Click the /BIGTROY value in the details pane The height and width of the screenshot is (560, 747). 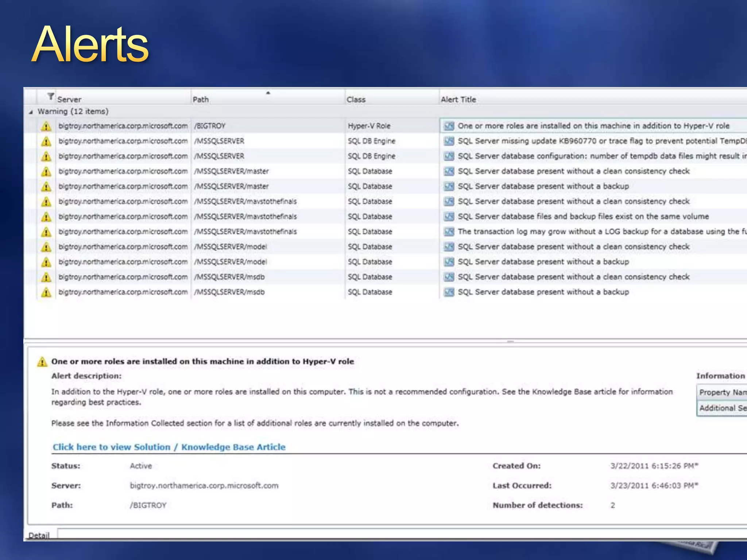click(148, 505)
